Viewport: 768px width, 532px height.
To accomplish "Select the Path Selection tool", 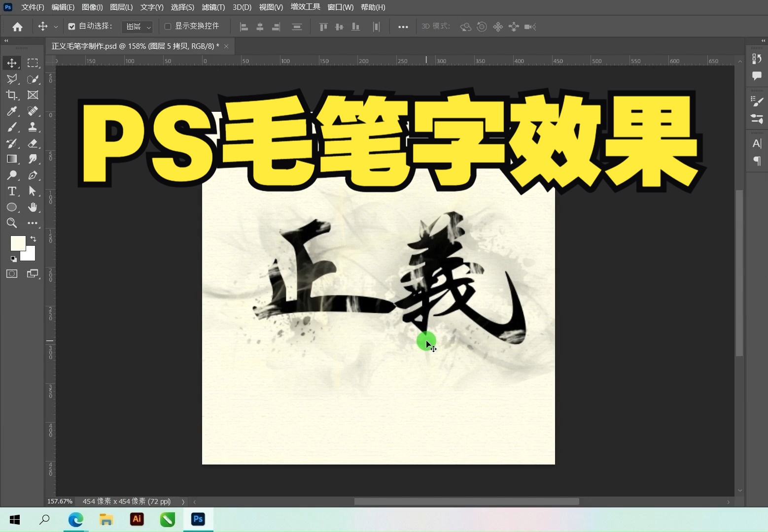I will click(33, 191).
